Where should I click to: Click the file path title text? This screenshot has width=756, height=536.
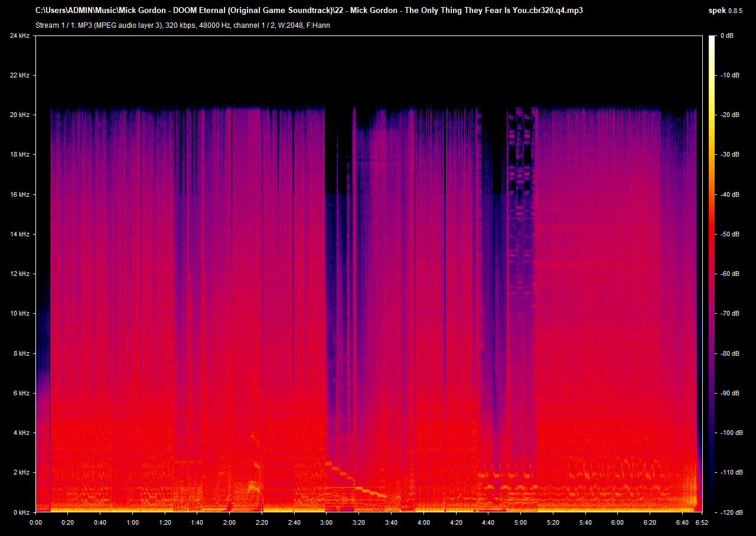[x=309, y=11]
